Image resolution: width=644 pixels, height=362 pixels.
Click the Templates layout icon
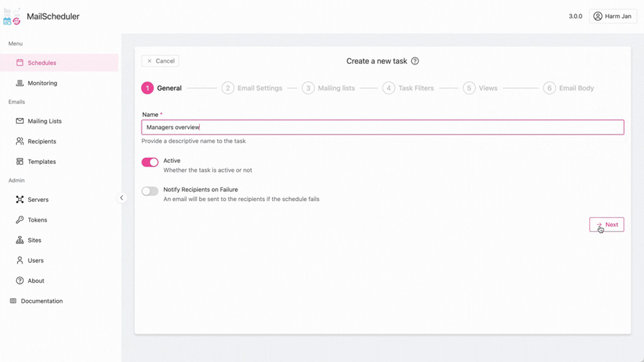pos(19,162)
